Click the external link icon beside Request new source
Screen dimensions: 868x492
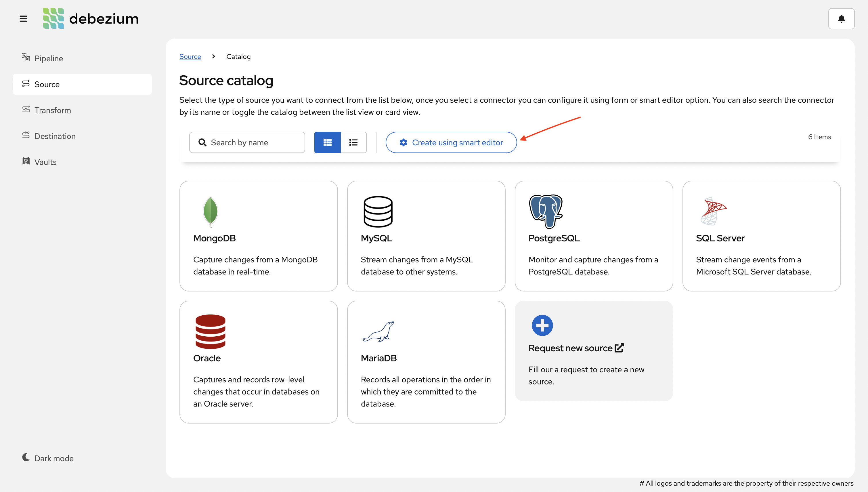coord(619,348)
